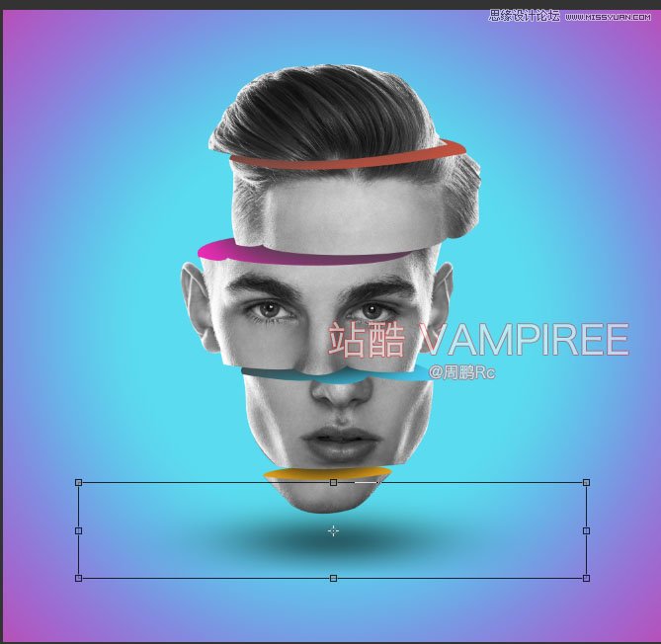Click the bottom-right transform handle

point(586,578)
